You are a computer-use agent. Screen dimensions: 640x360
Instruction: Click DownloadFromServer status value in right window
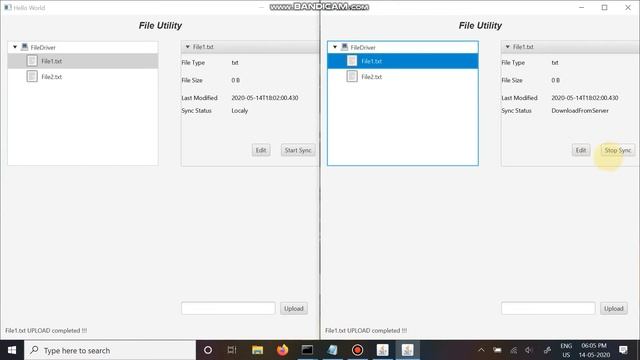pyautogui.click(x=580, y=111)
